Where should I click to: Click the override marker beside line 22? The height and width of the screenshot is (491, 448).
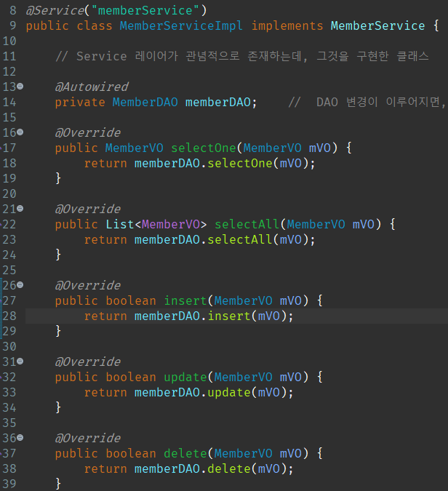click(1, 223)
